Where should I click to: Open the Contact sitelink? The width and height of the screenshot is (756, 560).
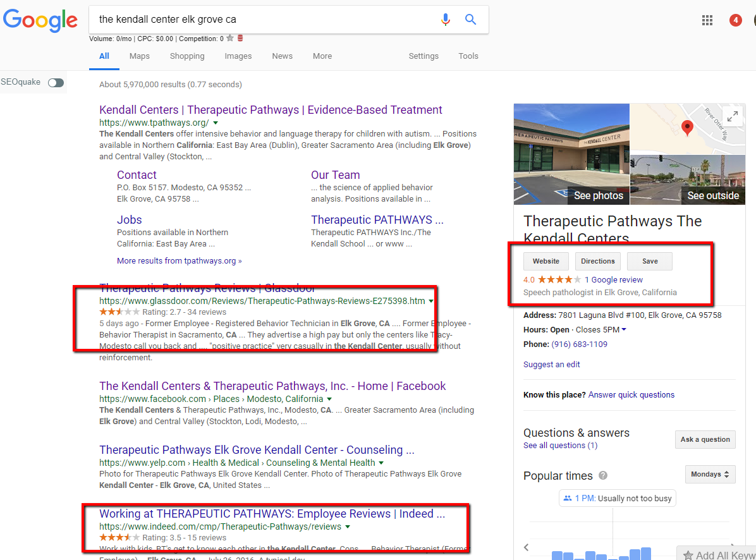[x=137, y=175]
